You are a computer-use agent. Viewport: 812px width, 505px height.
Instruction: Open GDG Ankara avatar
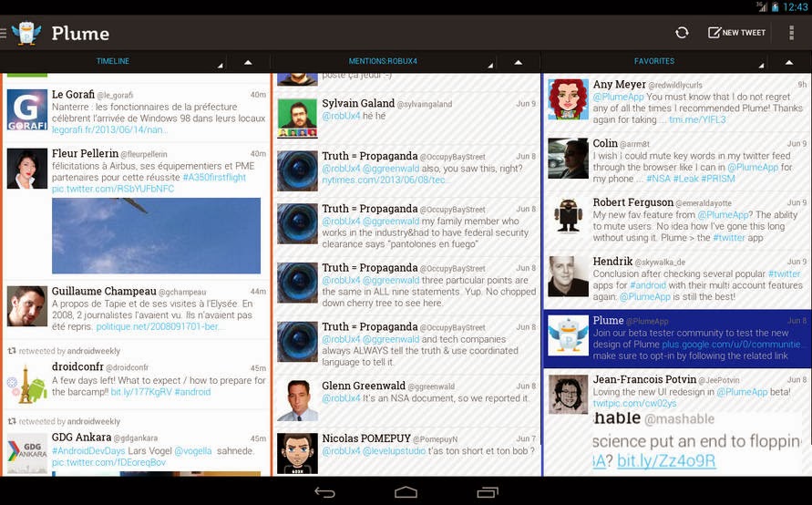[27, 454]
